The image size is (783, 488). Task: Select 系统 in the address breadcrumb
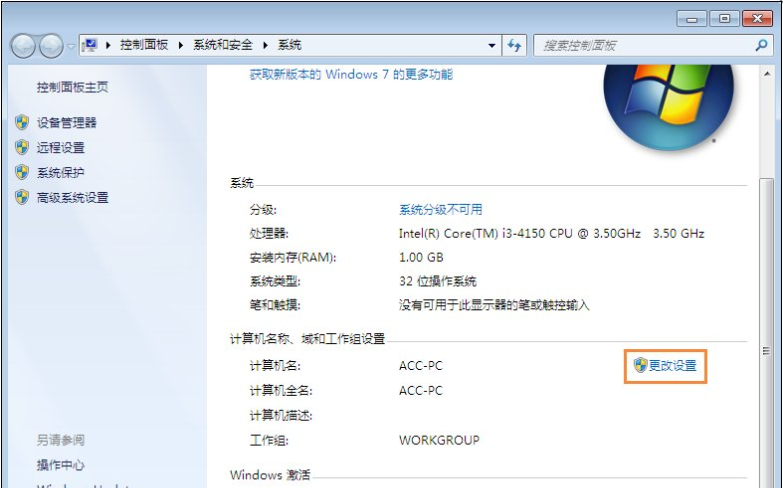tap(290, 45)
